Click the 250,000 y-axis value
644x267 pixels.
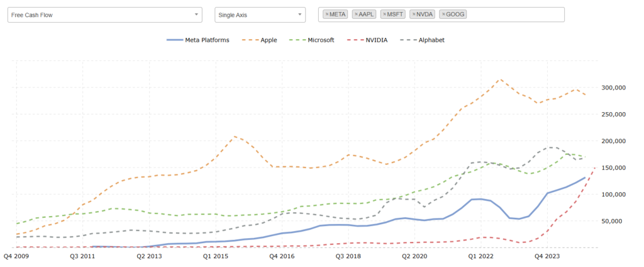(x=614, y=115)
